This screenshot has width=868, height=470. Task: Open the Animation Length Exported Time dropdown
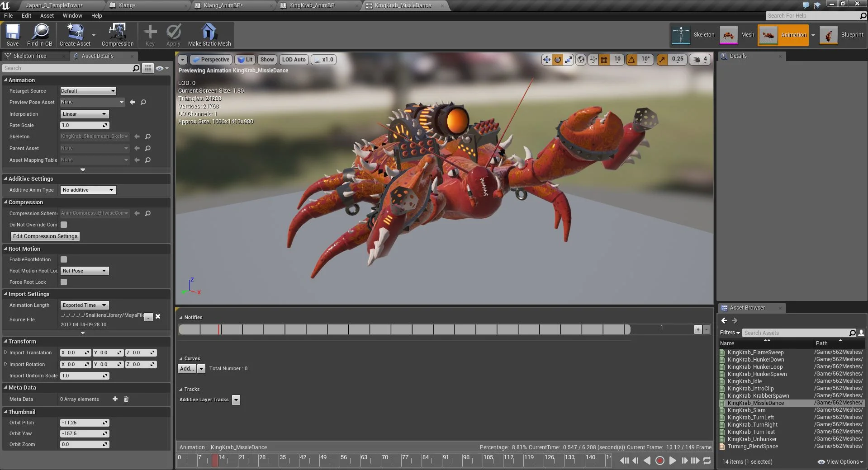(85, 305)
